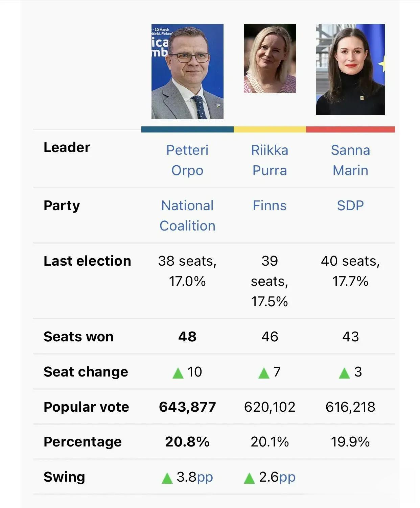
Task: Follow the Finns party link
Action: pos(270,205)
